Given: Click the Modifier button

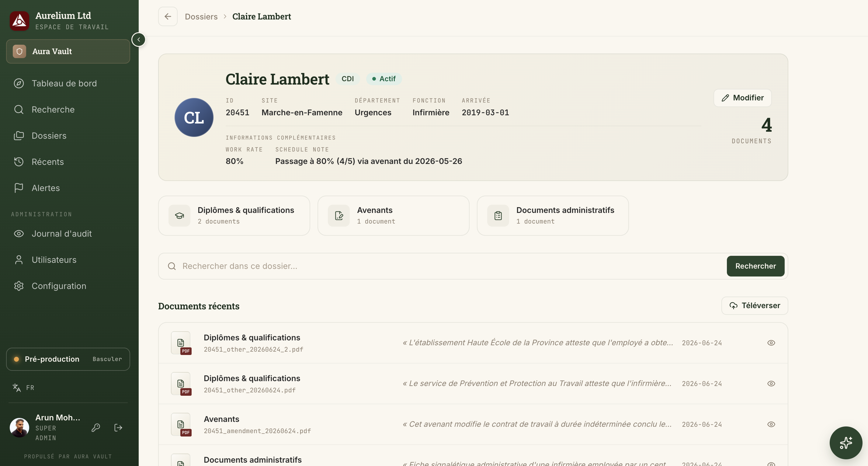Looking at the screenshot, I should click(742, 98).
